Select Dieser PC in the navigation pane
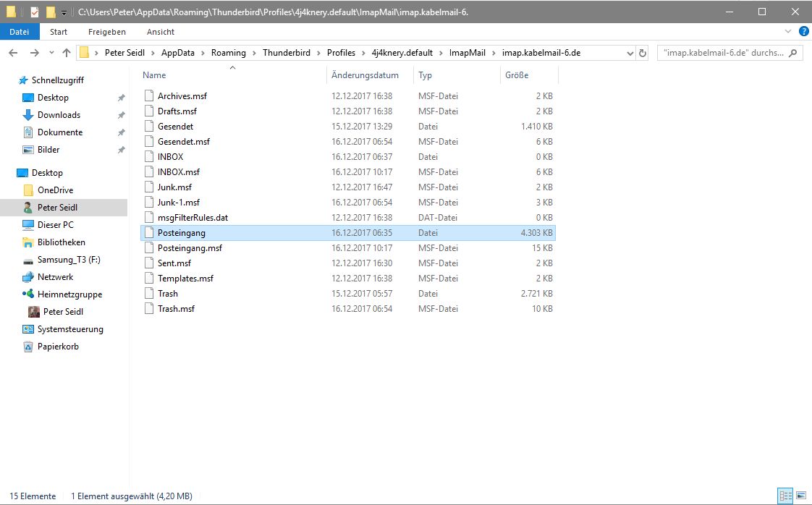The image size is (812, 505). pyautogui.click(x=56, y=225)
